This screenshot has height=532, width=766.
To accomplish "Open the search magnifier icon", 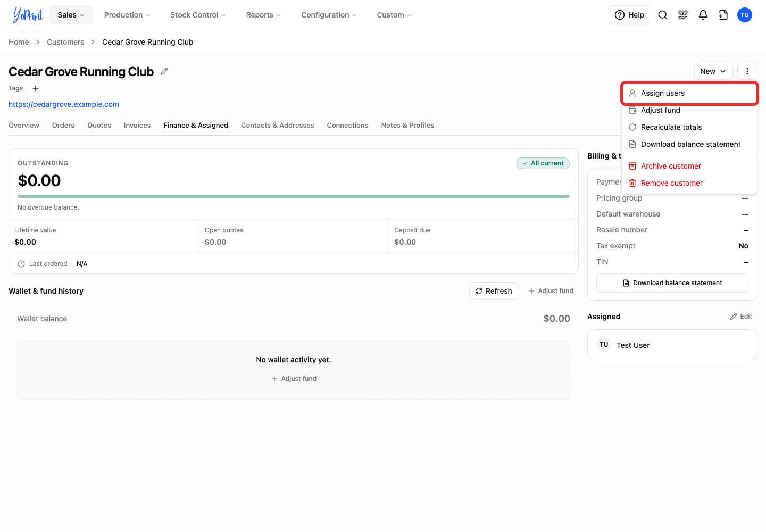I will (x=663, y=15).
